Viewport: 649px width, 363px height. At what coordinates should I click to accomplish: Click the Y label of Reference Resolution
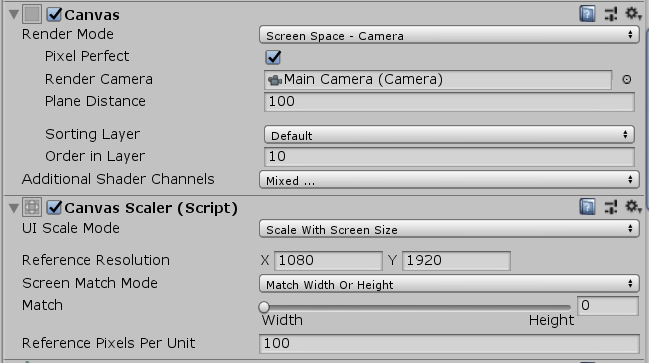coord(392,260)
